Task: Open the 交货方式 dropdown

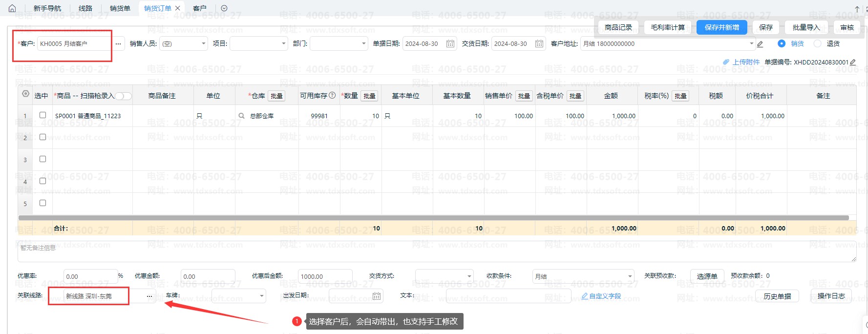Action: [469, 276]
